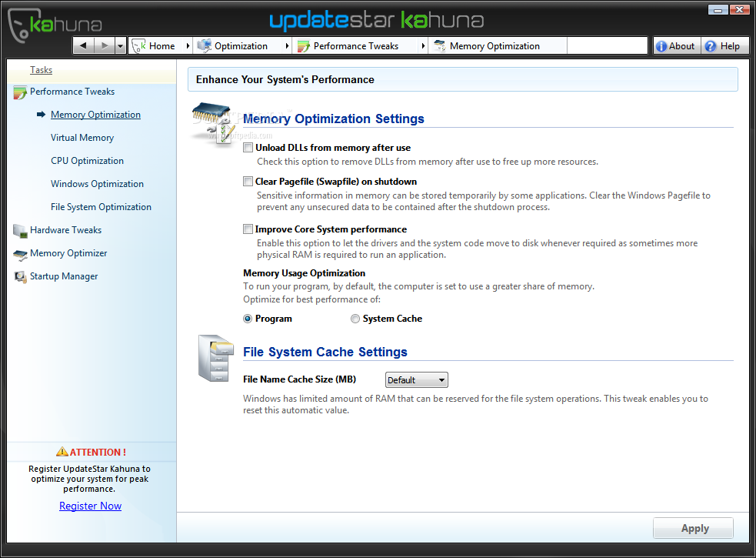
Task: Open the Help button
Action: pos(724,46)
